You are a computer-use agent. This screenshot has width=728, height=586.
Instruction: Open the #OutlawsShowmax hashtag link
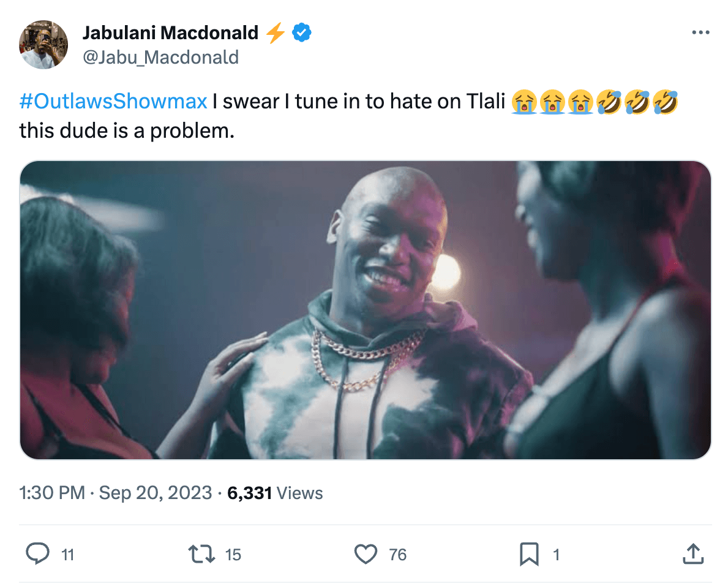pyautogui.click(x=113, y=101)
